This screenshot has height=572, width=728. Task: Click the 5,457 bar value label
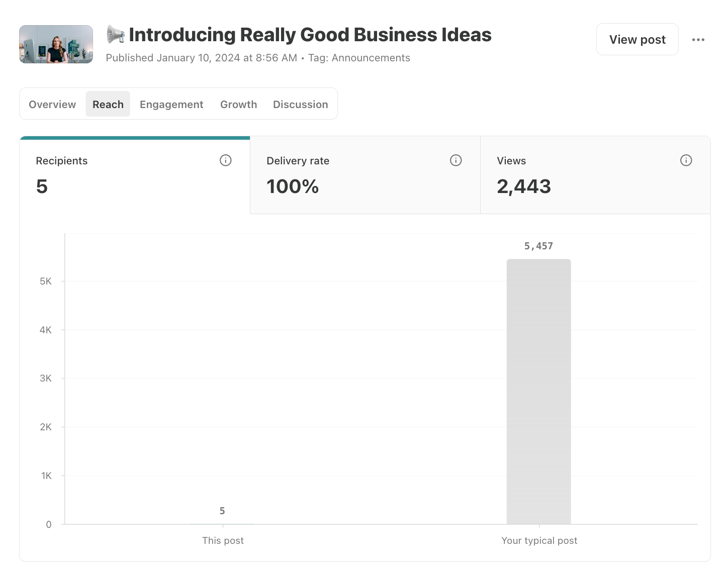538,246
